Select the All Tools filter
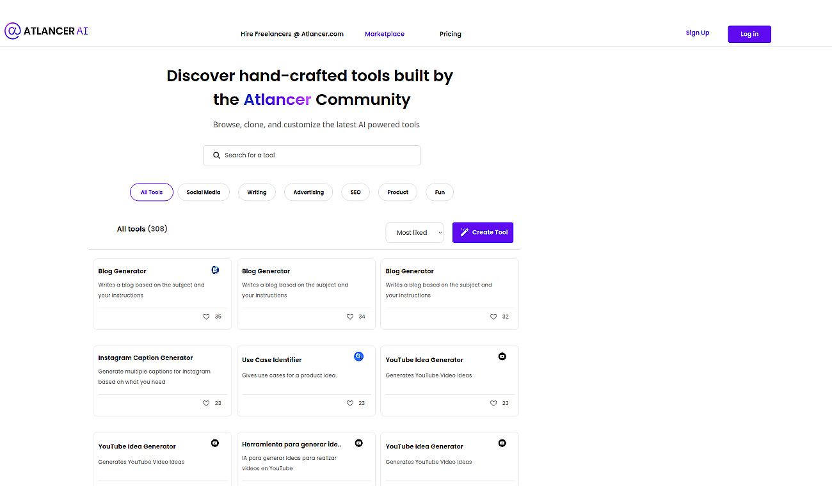 pos(152,192)
